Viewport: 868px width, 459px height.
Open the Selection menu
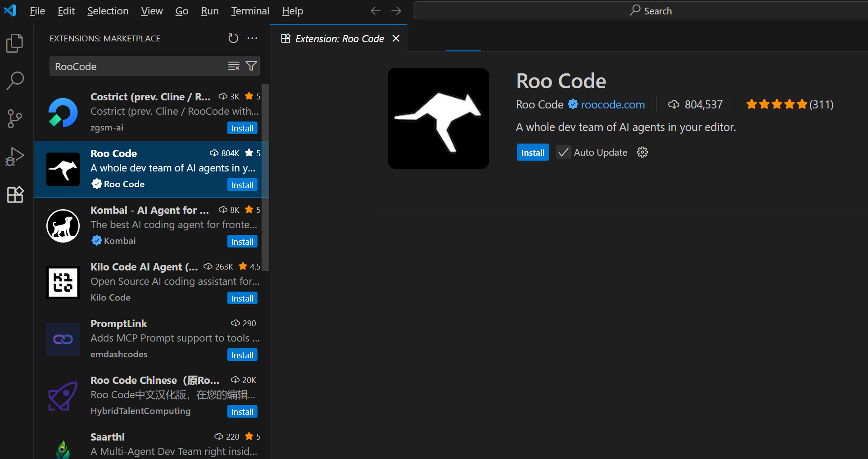coord(108,11)
